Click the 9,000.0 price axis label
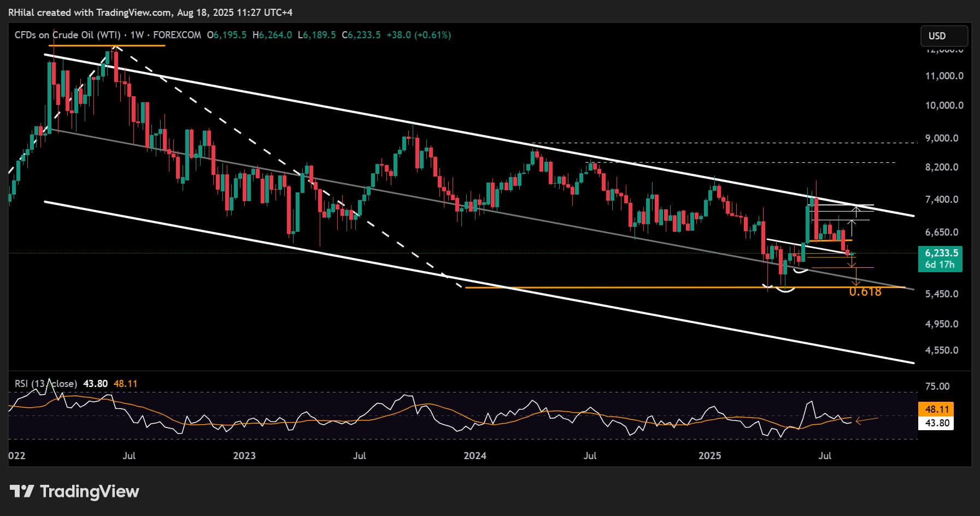This screenshot has width=980, height=516. [942, 138]
